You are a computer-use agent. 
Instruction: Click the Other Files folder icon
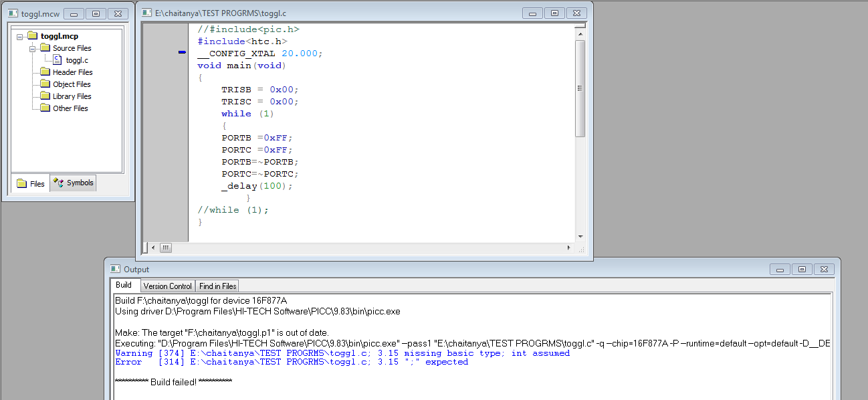pos(45,108)
